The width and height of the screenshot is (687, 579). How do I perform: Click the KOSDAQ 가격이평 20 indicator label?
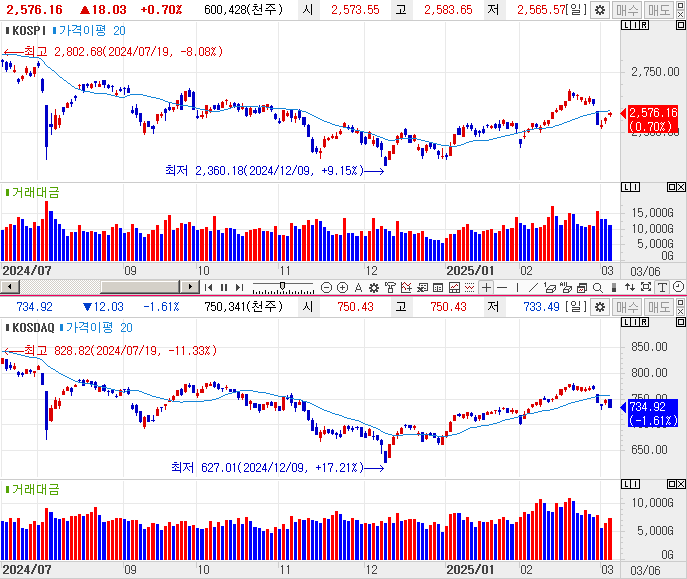coord(96,328)
